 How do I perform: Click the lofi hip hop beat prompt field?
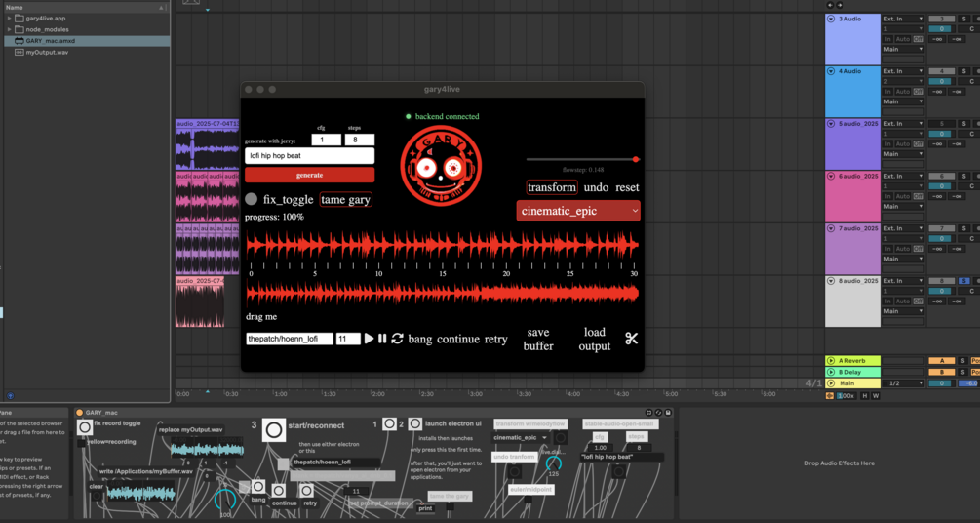point(309,156)
